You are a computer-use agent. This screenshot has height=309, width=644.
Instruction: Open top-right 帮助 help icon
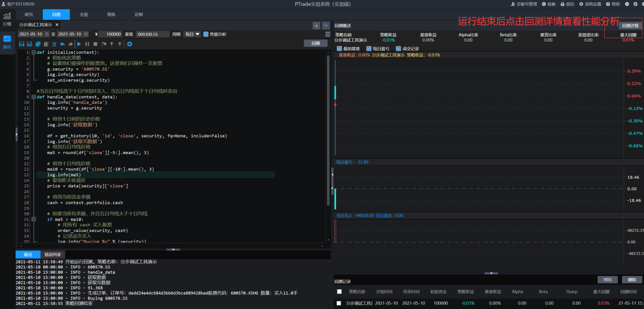tap(613, 4)
